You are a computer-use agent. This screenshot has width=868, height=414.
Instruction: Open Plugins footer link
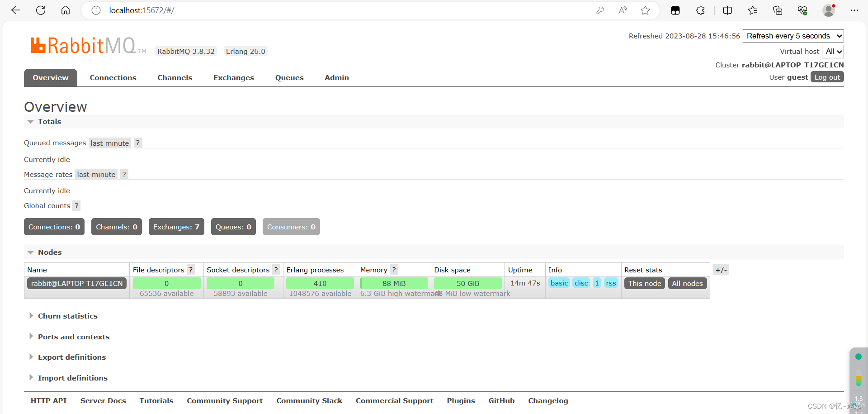click(461, 400)
